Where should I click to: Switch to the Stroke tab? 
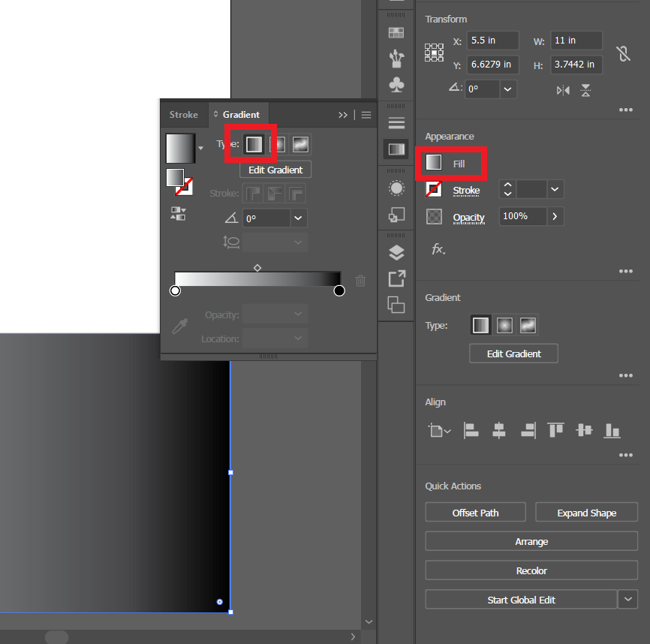183,114
